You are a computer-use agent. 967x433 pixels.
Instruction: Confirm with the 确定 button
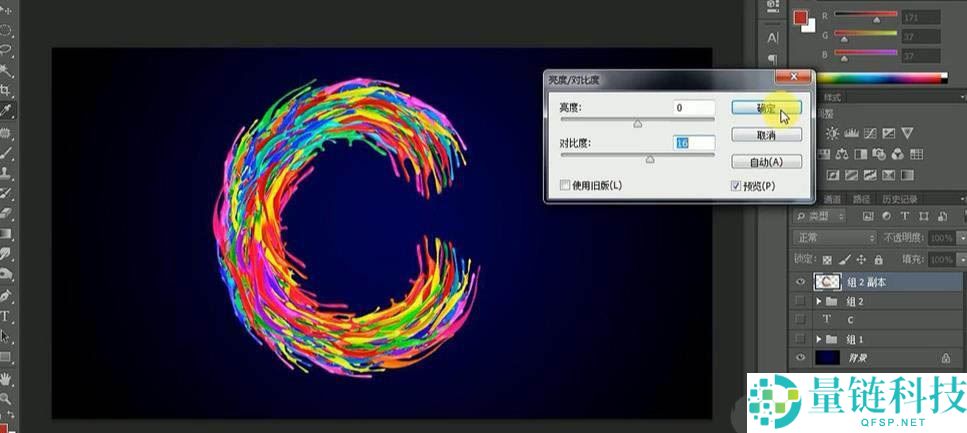[x=767, y=107]
